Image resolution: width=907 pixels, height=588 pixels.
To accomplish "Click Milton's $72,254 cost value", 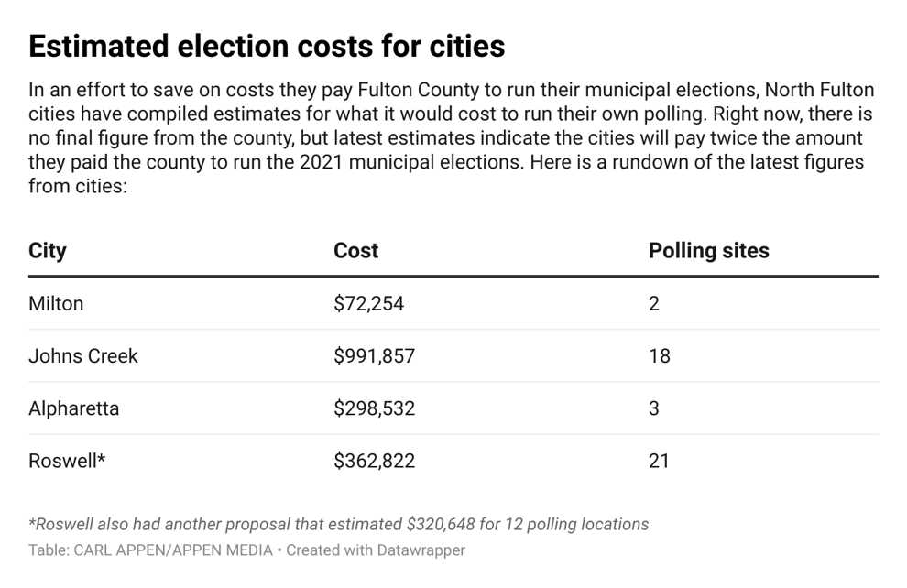I will click(368, 303).
